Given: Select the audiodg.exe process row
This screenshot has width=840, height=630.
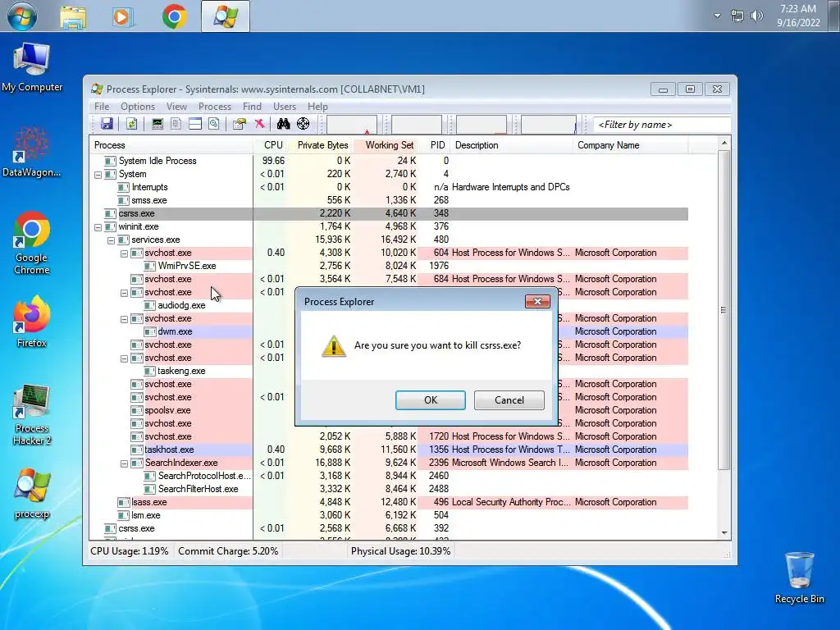Looking at the screenshot, I should click(x=181, y=305).
